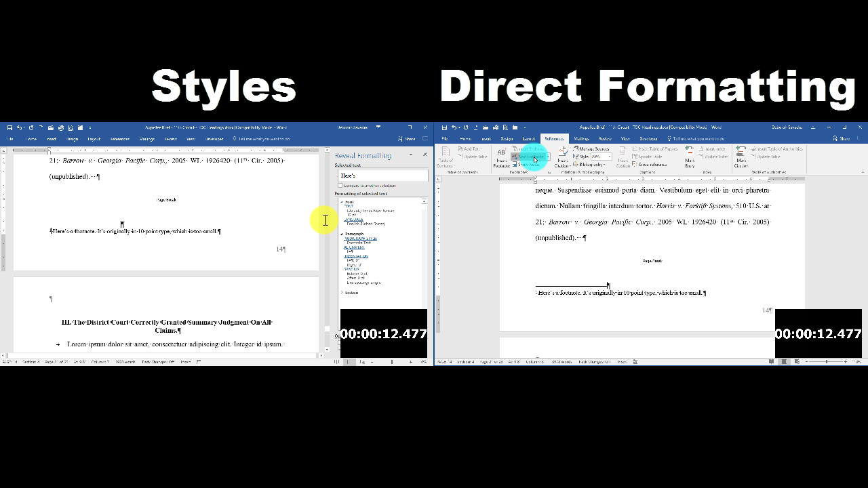Click Insert Footnote icon in References ribbon
Screen dimensions: 868x488
pos(501,157)
